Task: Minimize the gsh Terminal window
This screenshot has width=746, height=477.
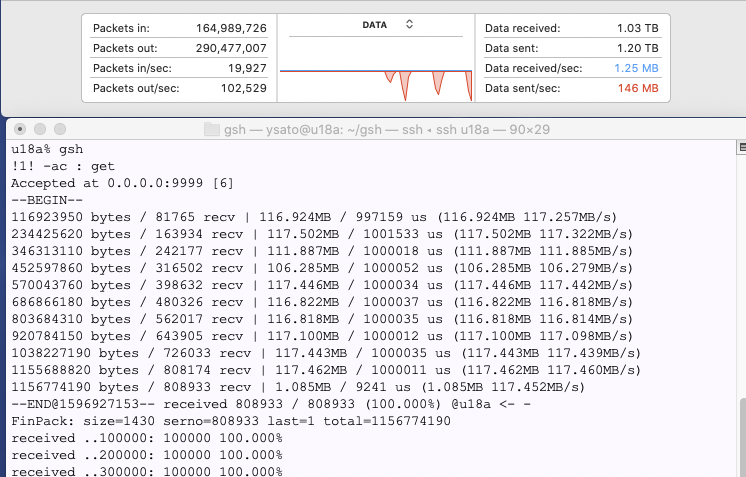Action: click(x=39, y=129)
